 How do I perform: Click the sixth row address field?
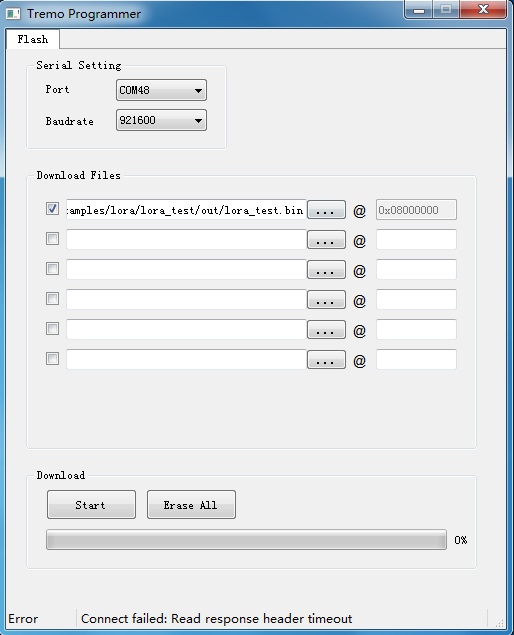416,360
